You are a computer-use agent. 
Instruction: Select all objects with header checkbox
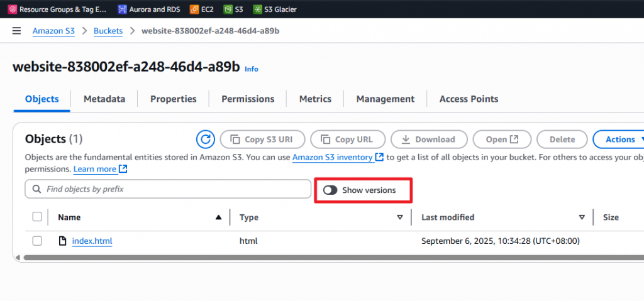37,217
